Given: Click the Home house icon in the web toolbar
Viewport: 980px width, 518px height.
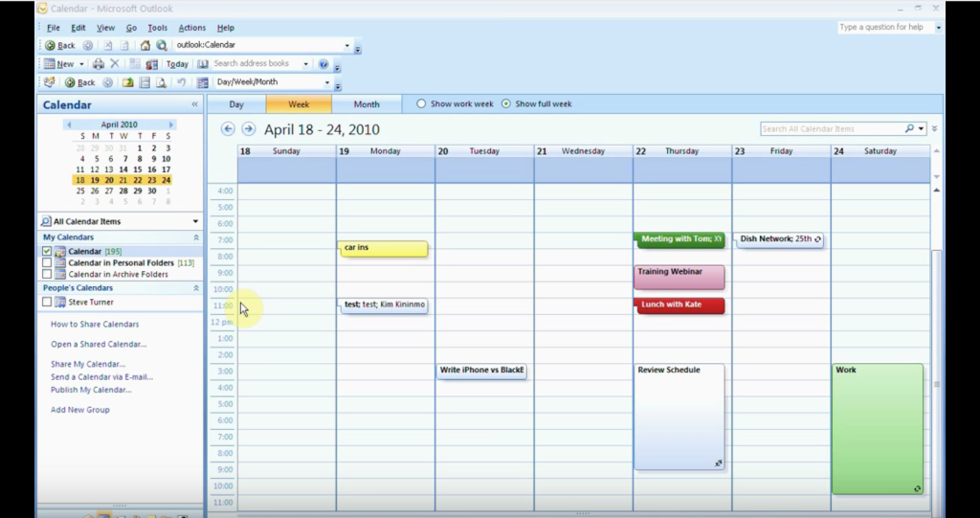Looking at the screenshot, I should click(x=145, y=45).
